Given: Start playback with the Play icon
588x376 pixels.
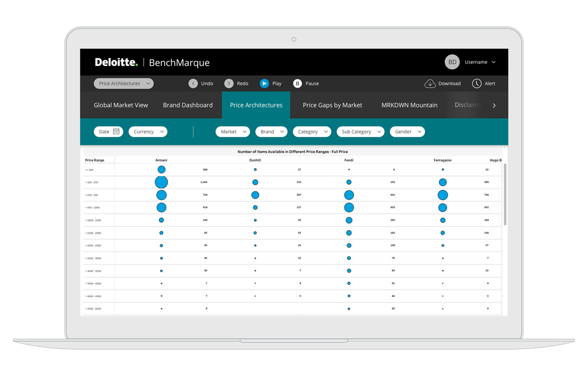Looking at the screenshot, I should click(x=264, y=83).
